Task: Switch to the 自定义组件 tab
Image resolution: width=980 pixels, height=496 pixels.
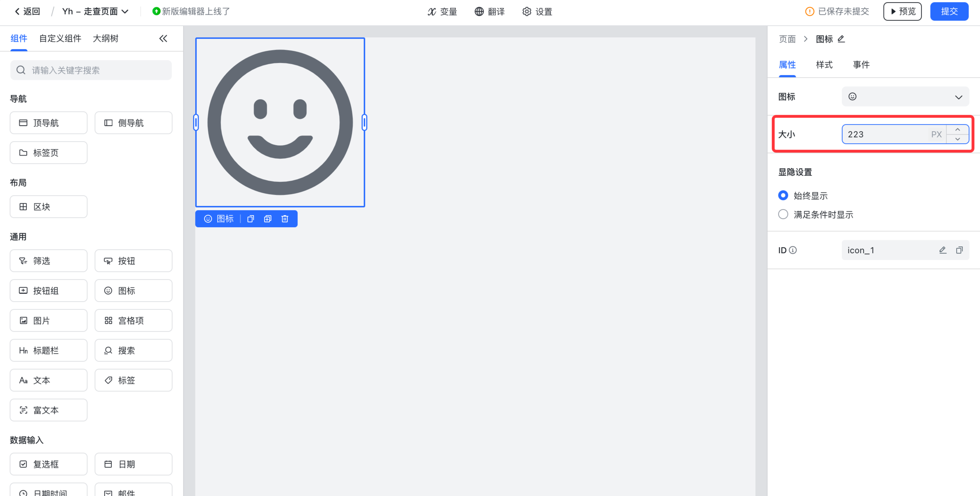Action: point(60,38)
